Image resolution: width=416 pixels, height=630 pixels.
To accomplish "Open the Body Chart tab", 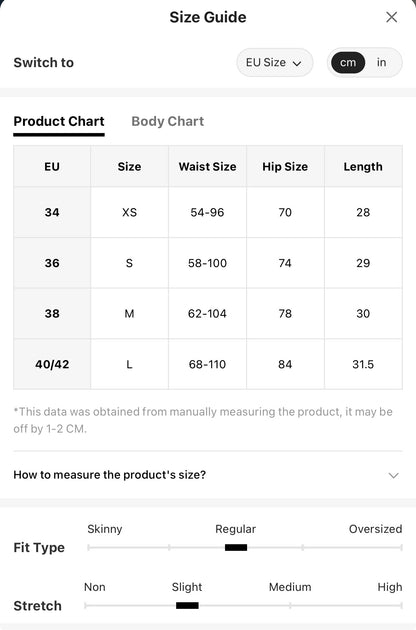I will [x=168, y=121].
